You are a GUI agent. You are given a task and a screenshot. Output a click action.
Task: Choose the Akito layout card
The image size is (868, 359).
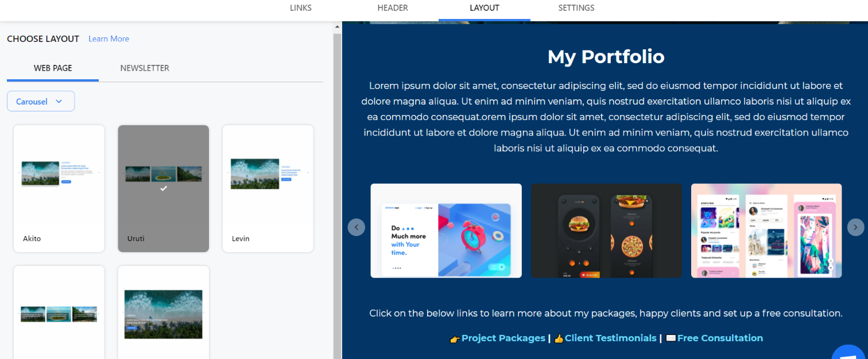click(59, 188)
